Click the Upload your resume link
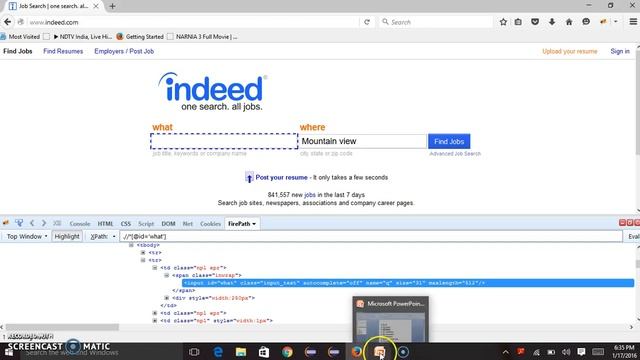Screen dimensions: 640x360 [570, 51]
